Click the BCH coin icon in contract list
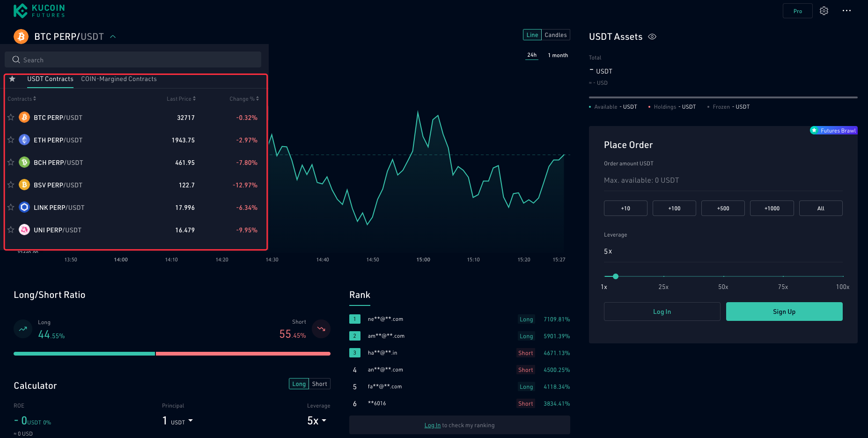This screenshot has height=438, width=868. tap(24, 162)
